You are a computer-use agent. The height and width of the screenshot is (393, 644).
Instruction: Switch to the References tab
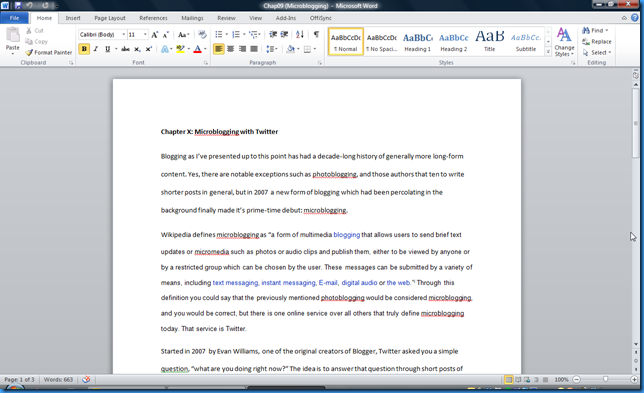click(153, 18)
